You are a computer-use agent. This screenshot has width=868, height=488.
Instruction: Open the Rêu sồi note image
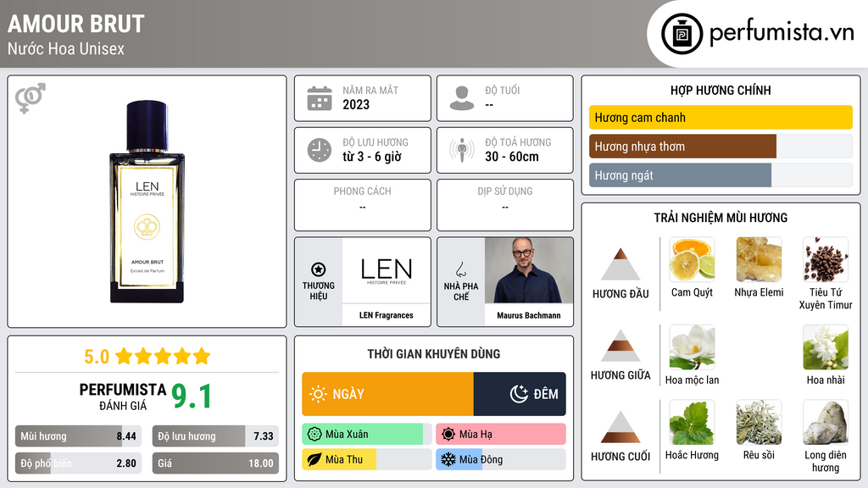(759, 422)
